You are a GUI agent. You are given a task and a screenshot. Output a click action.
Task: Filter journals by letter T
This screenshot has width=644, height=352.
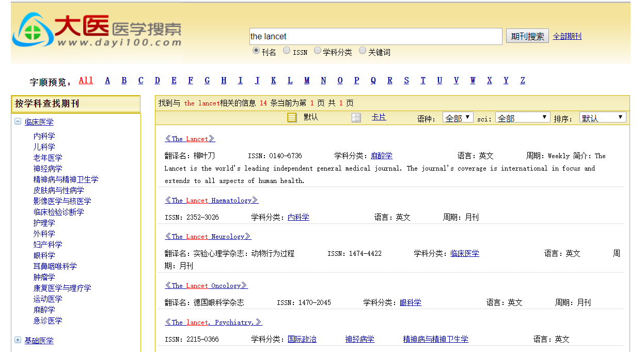click(423, 80)
